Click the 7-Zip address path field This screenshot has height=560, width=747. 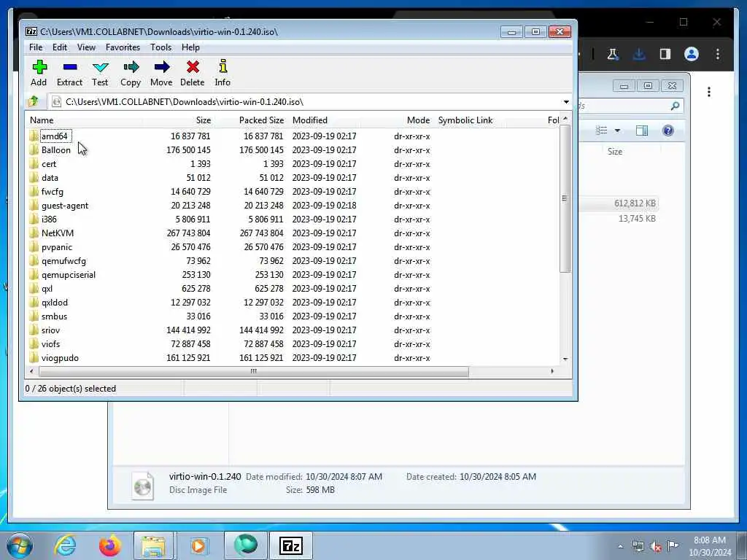(x=305, y=102)
